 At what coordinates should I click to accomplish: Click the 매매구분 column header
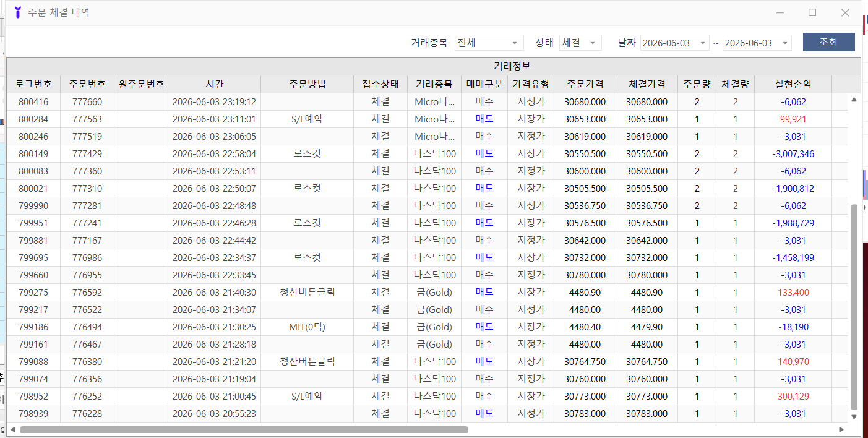[484, 84]
